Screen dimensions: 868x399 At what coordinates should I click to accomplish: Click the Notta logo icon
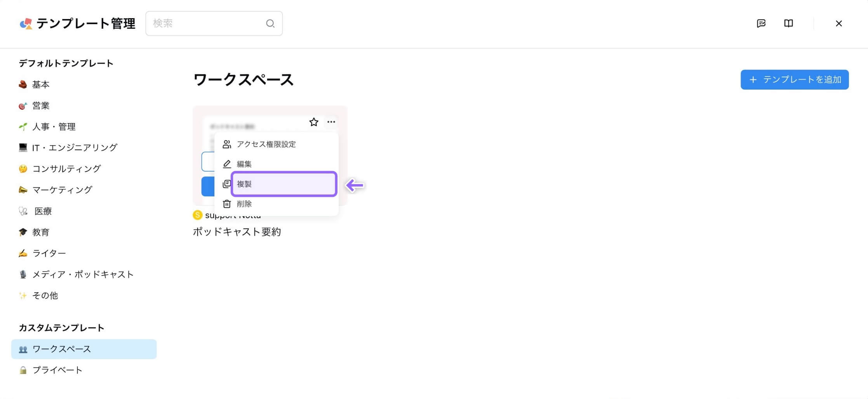point(26,24)
